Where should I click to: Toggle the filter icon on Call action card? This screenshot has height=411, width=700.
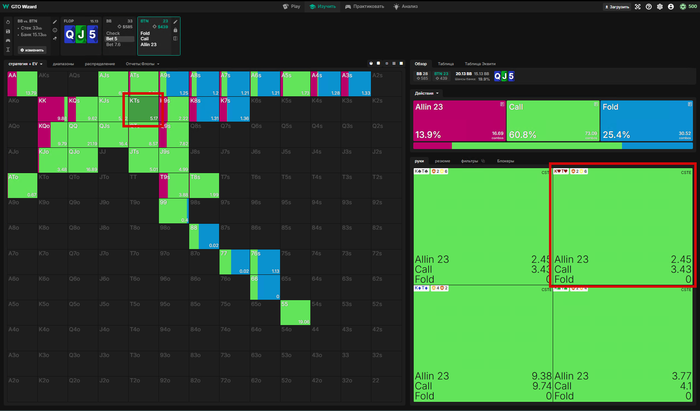tap(596, 104)
